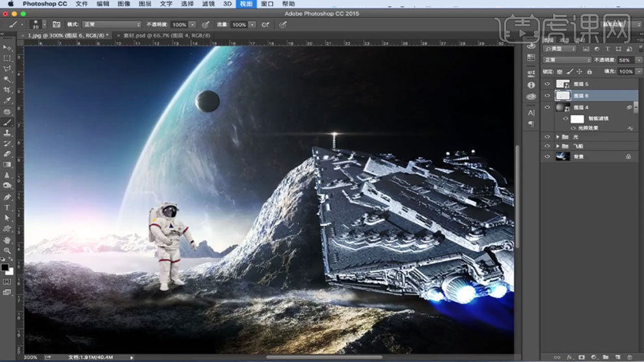Open the Paragraph panel icon
This screenshot has height=362, width=644.
click(531, 124)
